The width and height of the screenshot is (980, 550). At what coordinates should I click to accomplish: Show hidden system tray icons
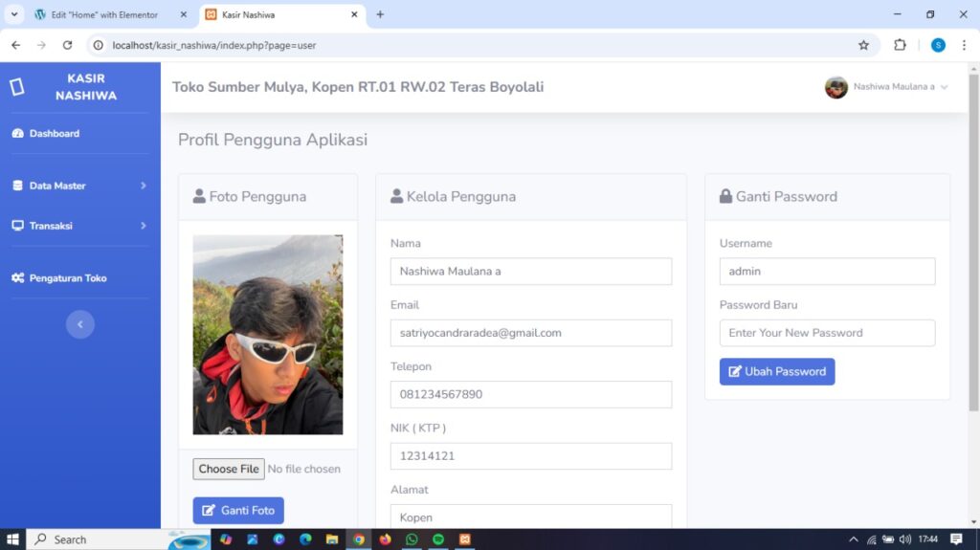click(x=853, y=539)
